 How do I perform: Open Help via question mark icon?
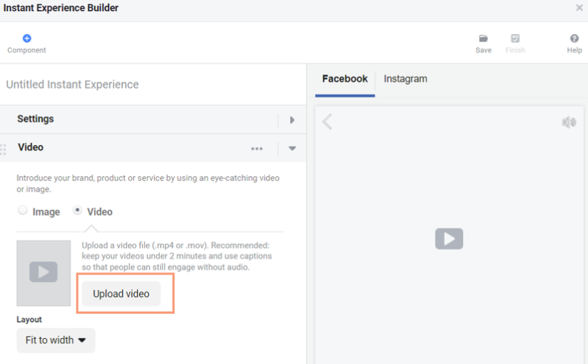[574, 38]
